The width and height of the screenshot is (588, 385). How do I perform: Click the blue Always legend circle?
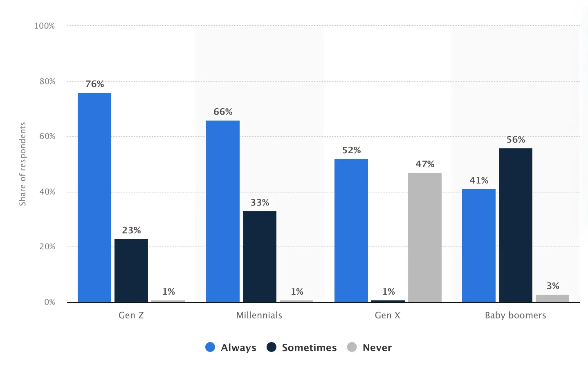pos(210,347)
